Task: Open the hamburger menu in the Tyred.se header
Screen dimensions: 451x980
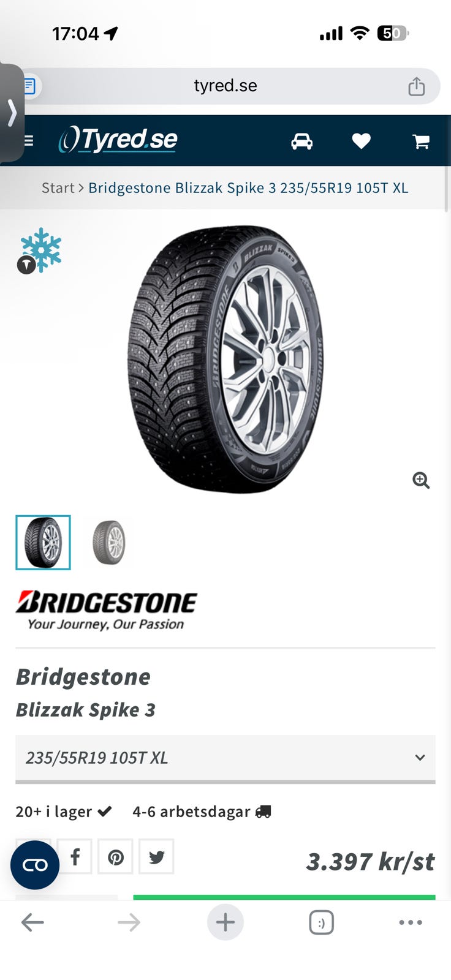Action: (x=28, y=141)
